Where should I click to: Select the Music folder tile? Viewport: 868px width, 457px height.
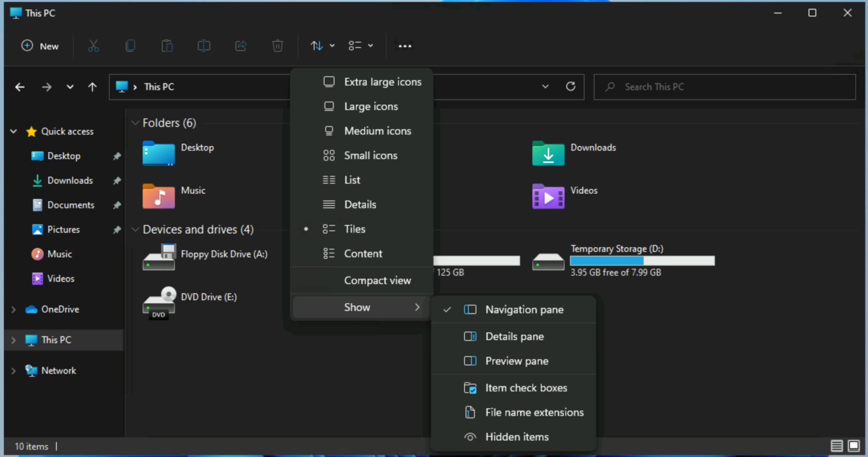(x=174, y=196)
